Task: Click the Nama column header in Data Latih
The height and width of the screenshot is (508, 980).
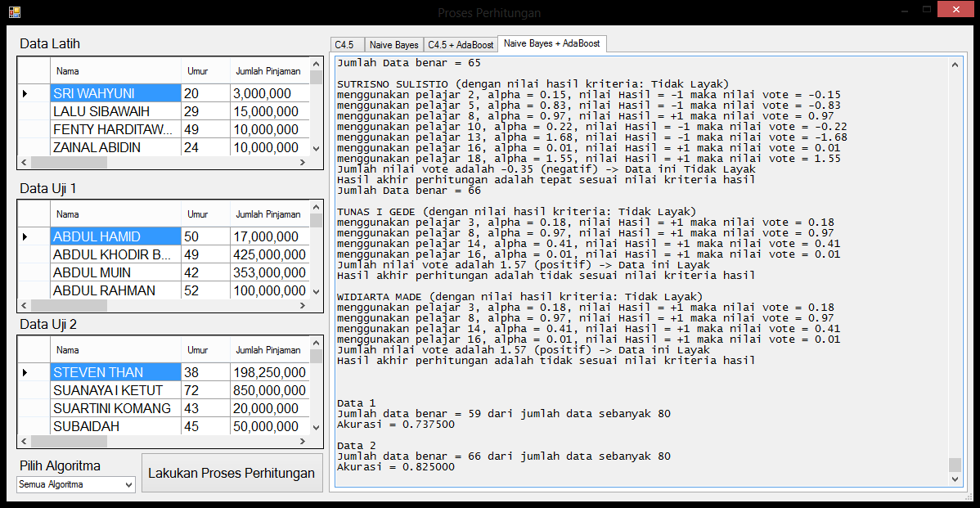Action: point(114,71)
